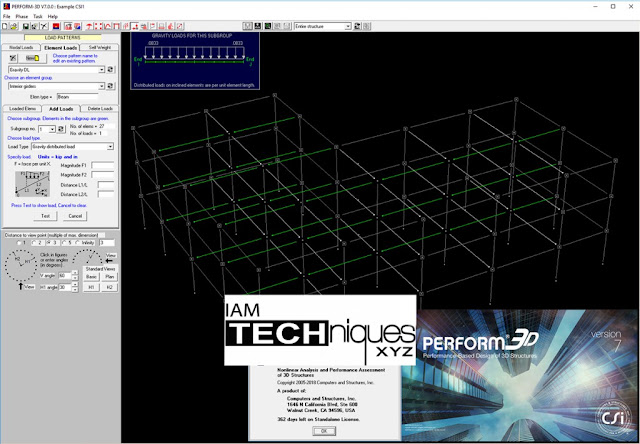Click OK in the PERFORM-3D about dialog
The width and height of the screenshot is (640, 444).
click(324, 431)
